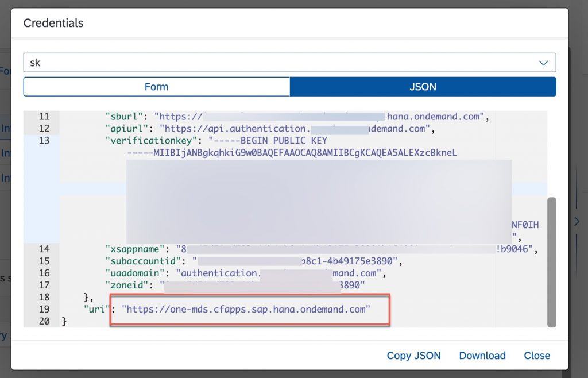This screenshot has width=588, height=378.
Task: Click the chevron arrow behind the dialog's right edge
Action: [577, 222]
